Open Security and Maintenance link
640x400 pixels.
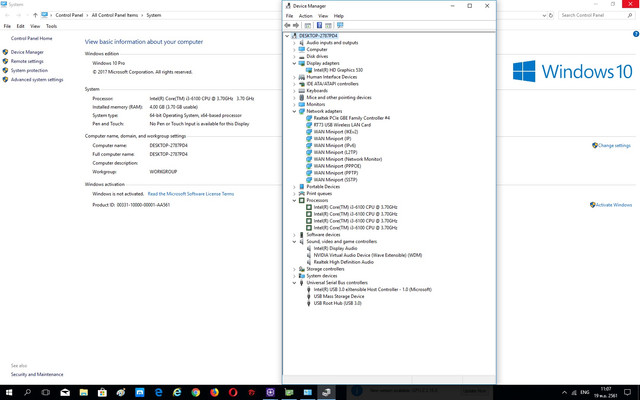[x=37, y=374]
